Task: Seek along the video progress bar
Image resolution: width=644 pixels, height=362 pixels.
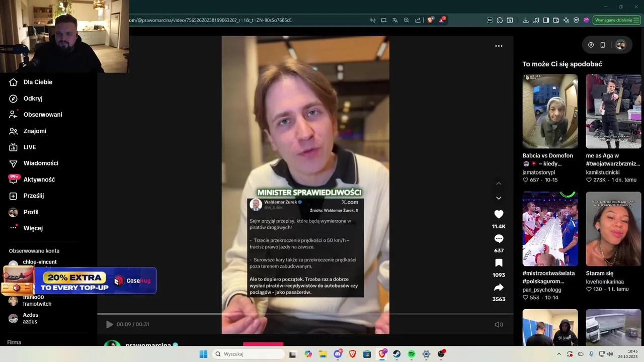Action: pos(305,314)
